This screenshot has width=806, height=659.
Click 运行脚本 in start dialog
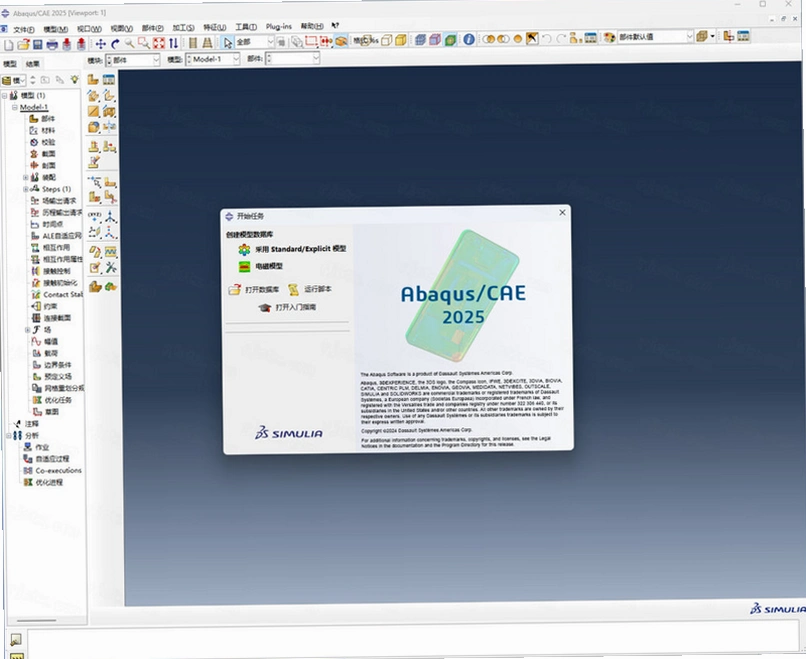pos(310,289)
